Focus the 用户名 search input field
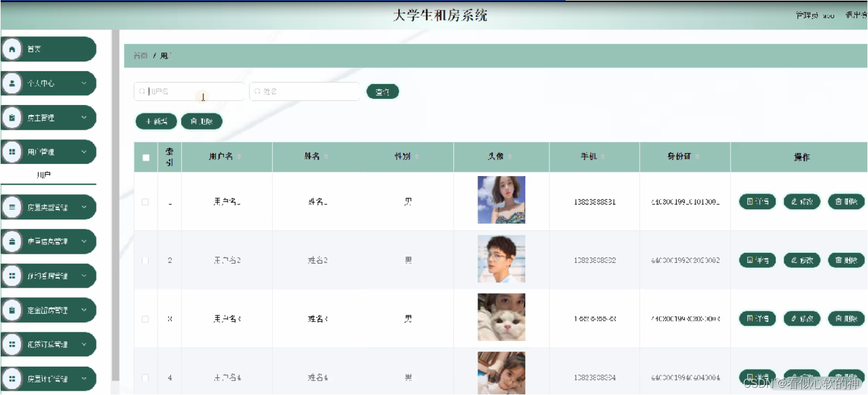This screenshot has width=868, height=395. point(189,92)
